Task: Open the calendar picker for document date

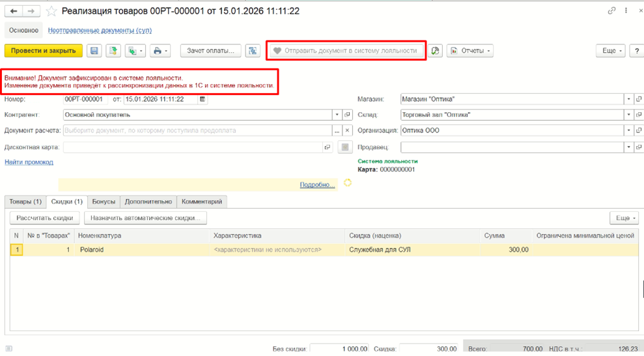Action: (x=203, y=99)
